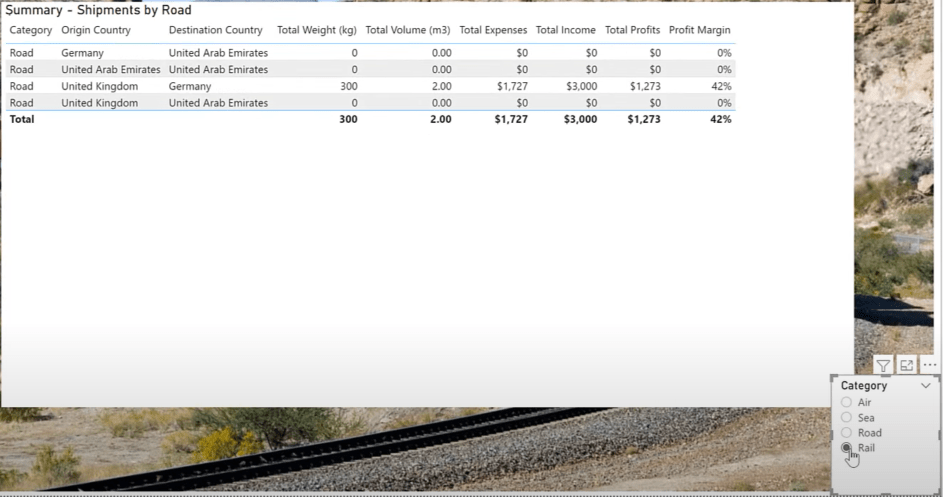Click the $3,000 income cell in Germany row
Viewport: 943px width, 497px height.
pos(582,86)
